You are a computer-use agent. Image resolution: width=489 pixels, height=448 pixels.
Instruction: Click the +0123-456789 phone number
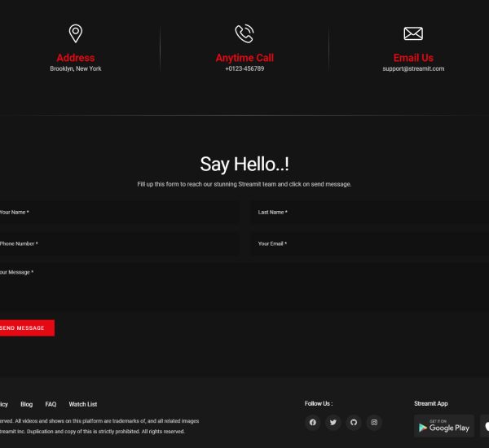coord(244,69)
